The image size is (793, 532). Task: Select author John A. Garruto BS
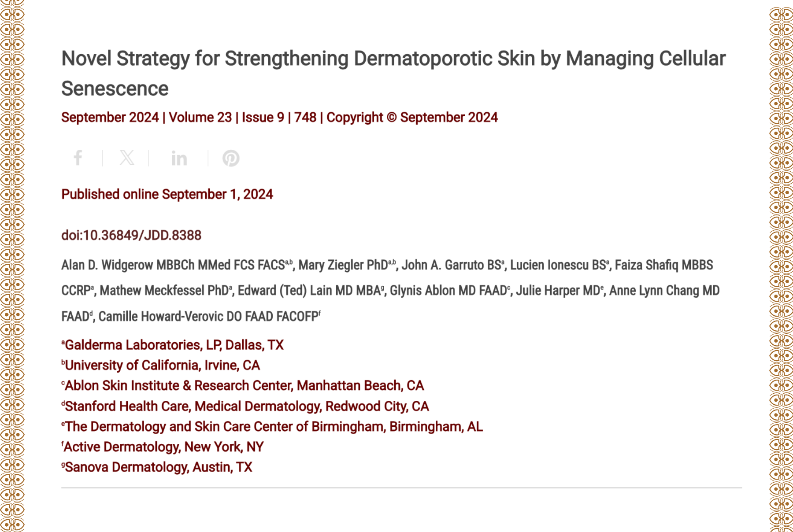(451, 265)
